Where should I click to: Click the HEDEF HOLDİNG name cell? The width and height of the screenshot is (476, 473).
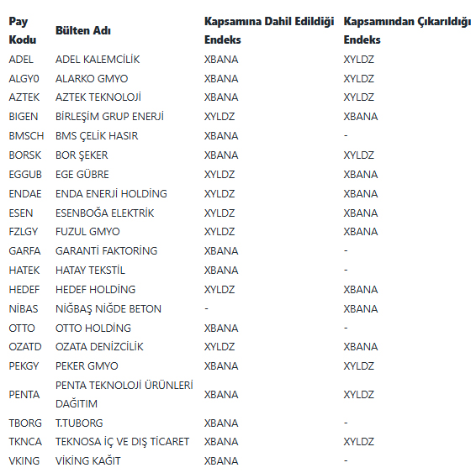pyautogui.click(x=95, y=290)
